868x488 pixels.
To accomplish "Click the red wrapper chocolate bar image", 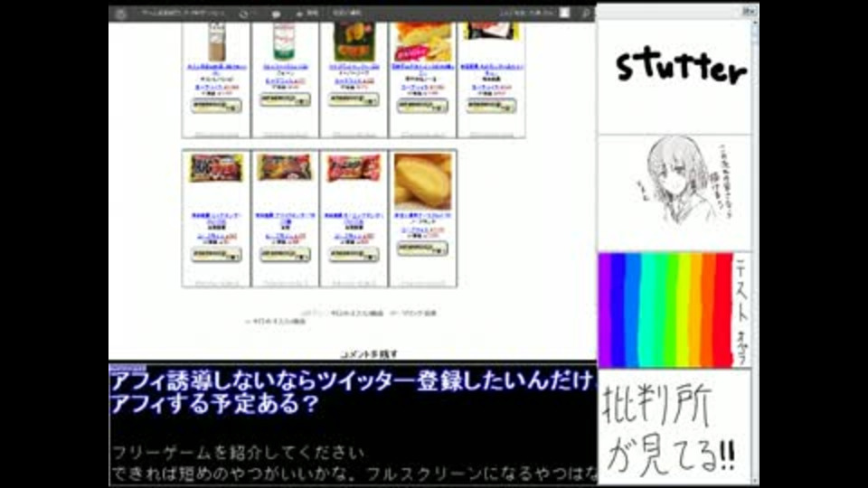I will [x=354, y=168].
